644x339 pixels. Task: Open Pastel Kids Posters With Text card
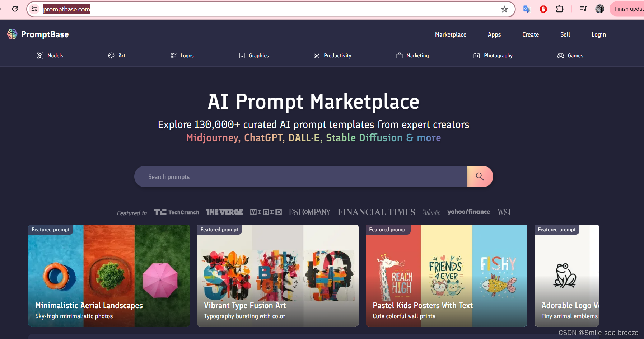coord(447,276)
